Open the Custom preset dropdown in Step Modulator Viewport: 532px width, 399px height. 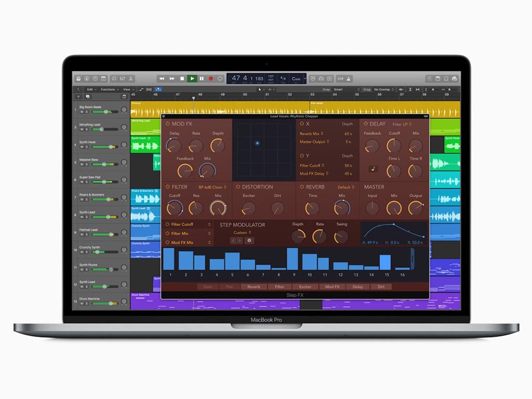(241, 232)
